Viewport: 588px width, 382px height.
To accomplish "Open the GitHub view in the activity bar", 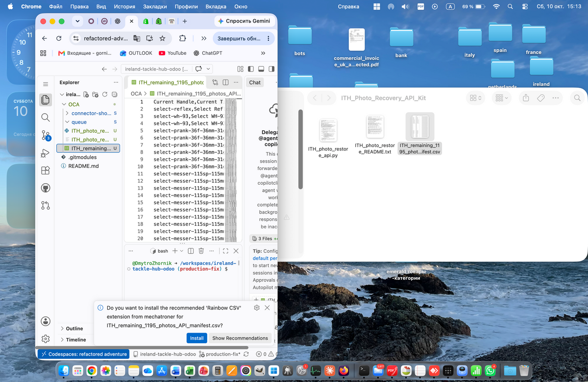I will [46, 188].
